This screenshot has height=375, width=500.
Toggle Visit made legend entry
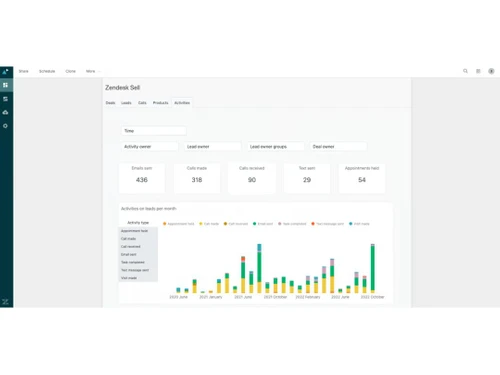tap(359, 224)
